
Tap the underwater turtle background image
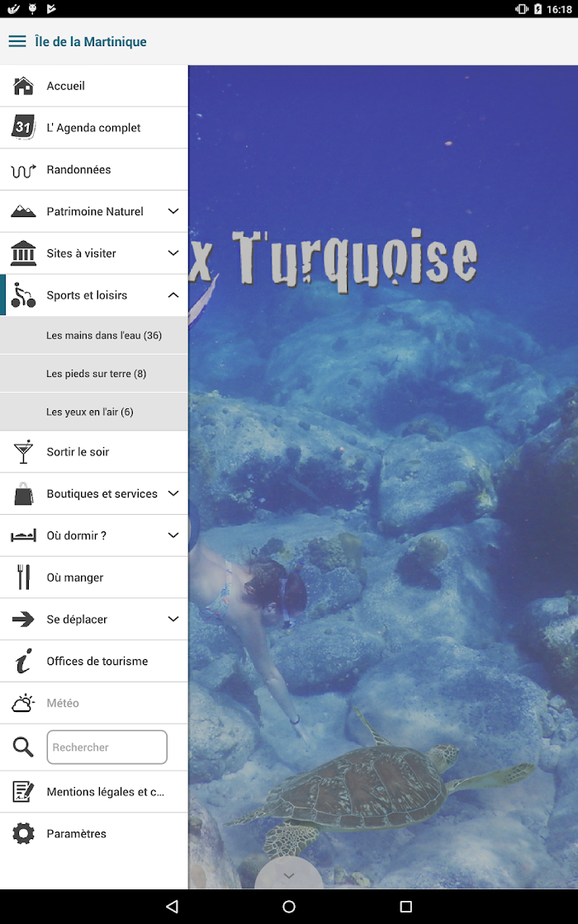(x=383, y=477)
